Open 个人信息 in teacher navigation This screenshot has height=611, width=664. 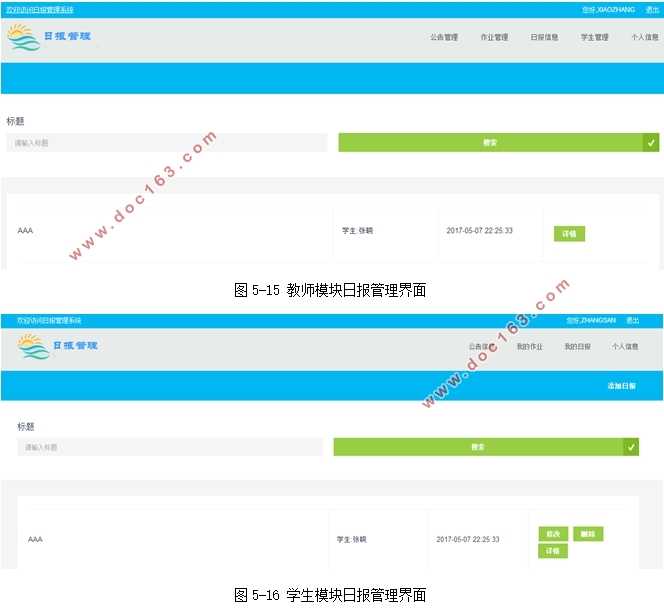click(645, 37)
